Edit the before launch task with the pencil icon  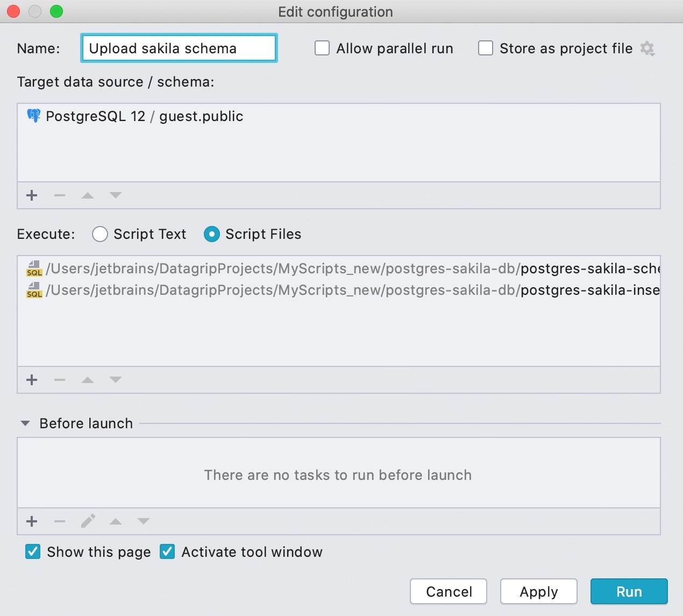tap(88, 521)
